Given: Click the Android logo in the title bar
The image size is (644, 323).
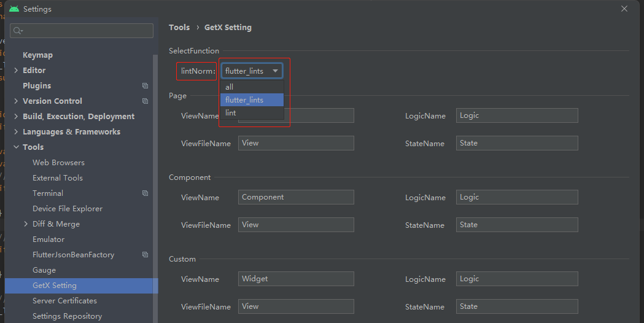Looking at the screenshot, I should point(14,9).
